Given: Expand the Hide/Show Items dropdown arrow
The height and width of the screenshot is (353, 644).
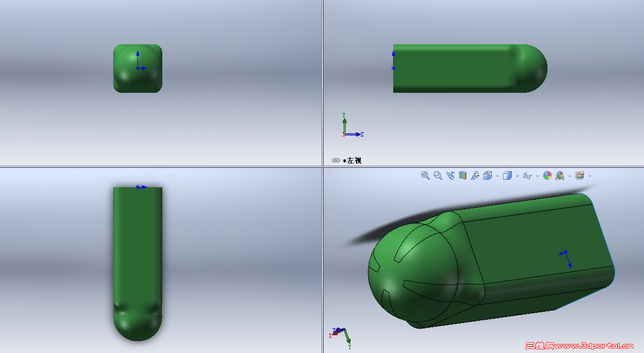Looking at the screenshot, I should [537, 176].
